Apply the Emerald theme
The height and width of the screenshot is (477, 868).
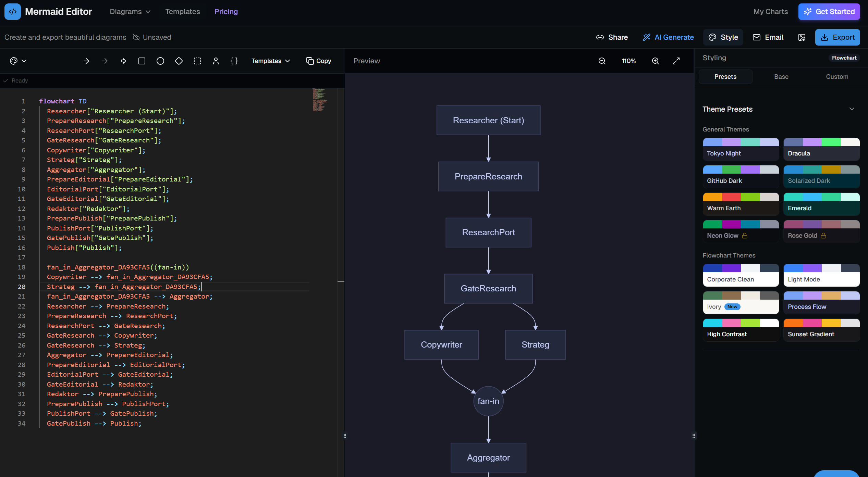821,204
